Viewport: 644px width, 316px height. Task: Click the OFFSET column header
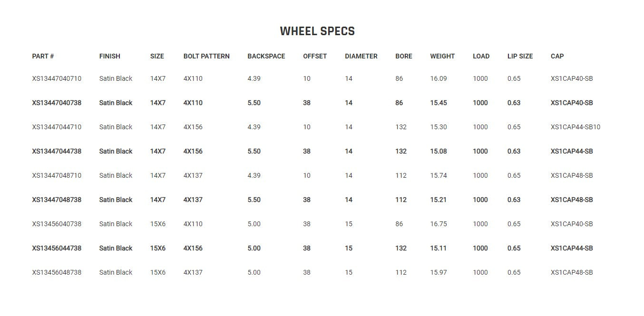click(x=315, y=56)
